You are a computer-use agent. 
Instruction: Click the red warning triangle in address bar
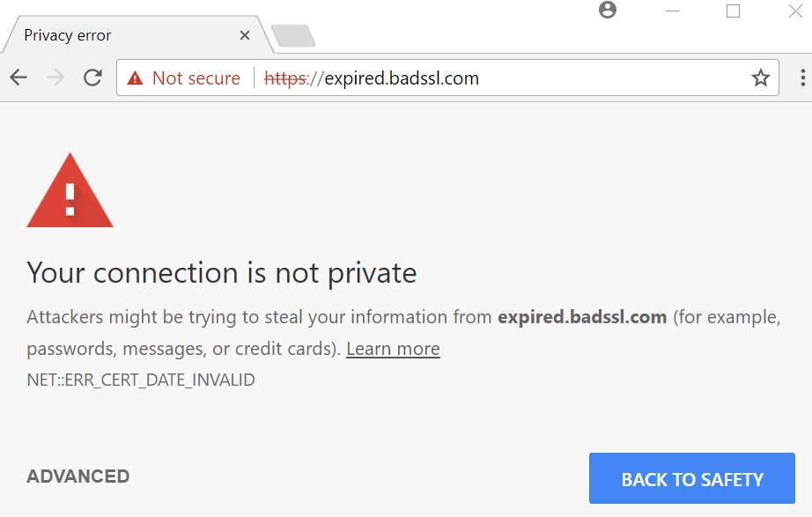pos(135,78)
